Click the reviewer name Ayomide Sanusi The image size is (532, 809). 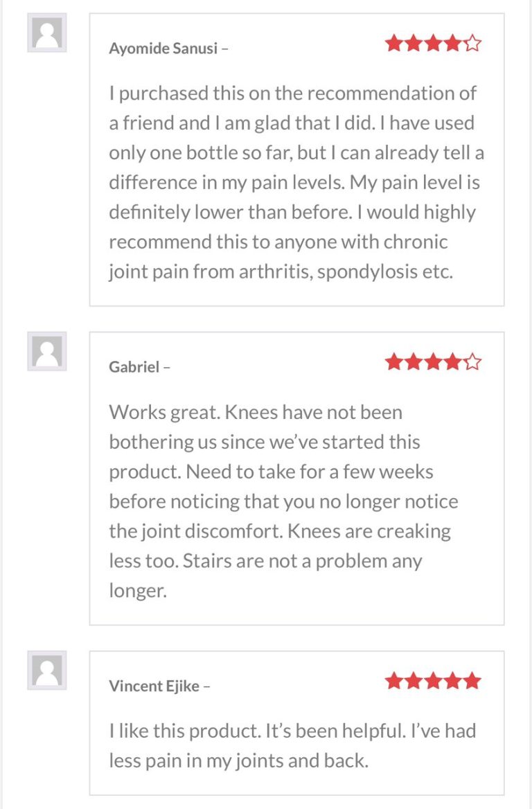click(x=163, y=48)
